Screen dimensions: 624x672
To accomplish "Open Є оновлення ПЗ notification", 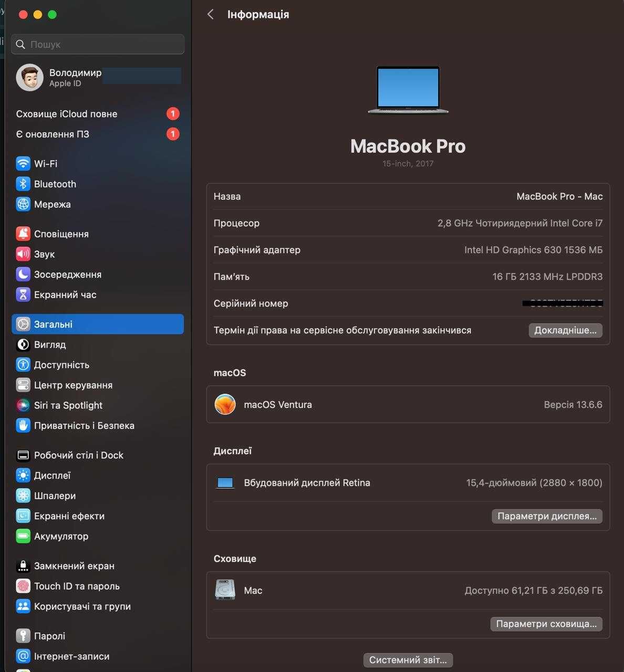I will 98,134.
